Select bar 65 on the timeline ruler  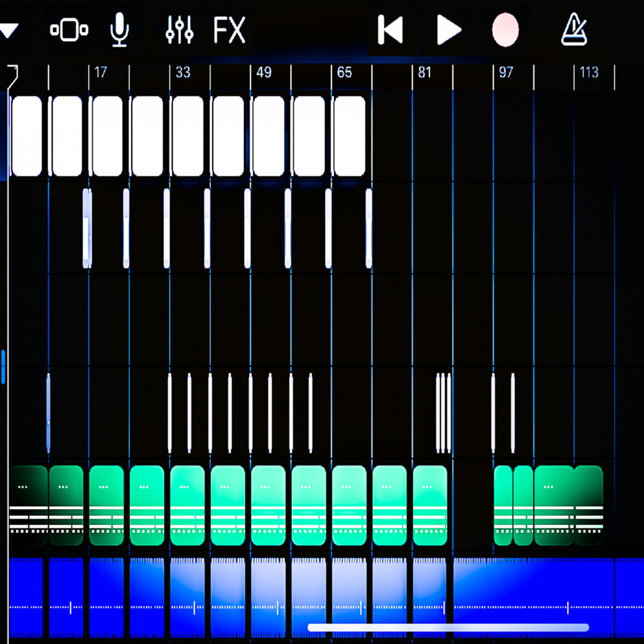click(x=345, y=72)
